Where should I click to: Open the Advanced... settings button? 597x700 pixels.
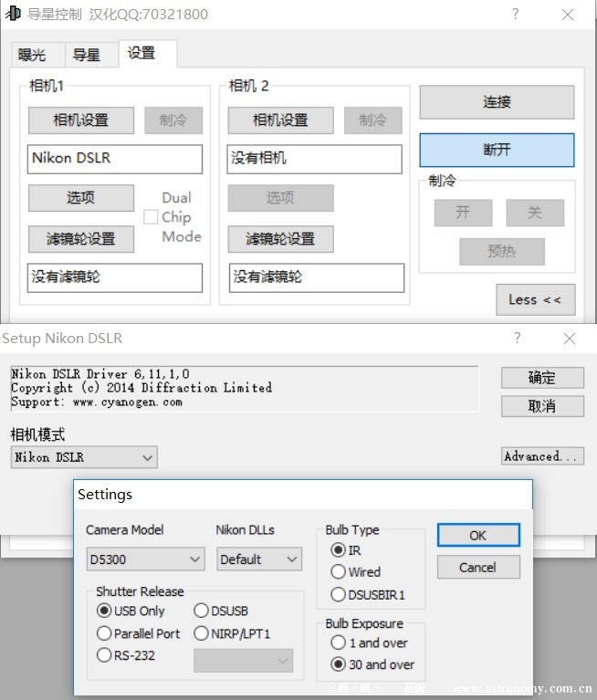542,456
